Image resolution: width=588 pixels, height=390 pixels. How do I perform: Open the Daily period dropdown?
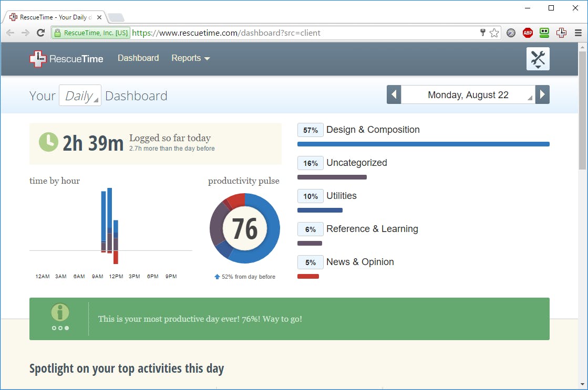(80, 96)
